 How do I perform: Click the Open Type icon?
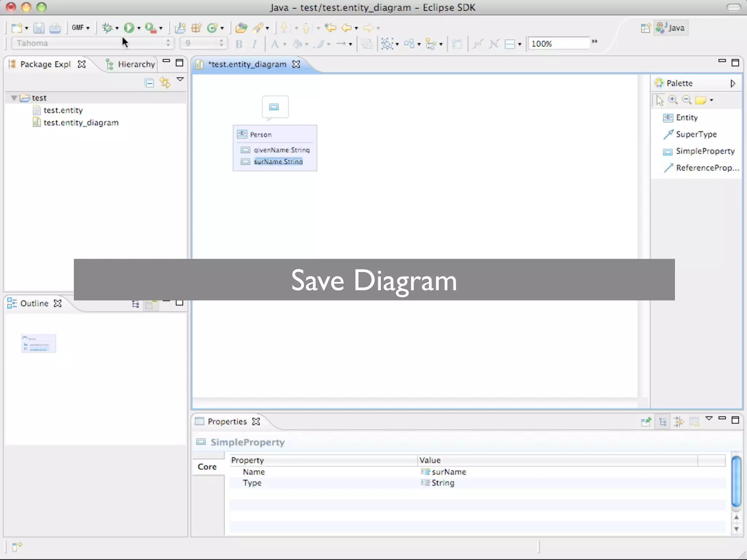(241, 28)
